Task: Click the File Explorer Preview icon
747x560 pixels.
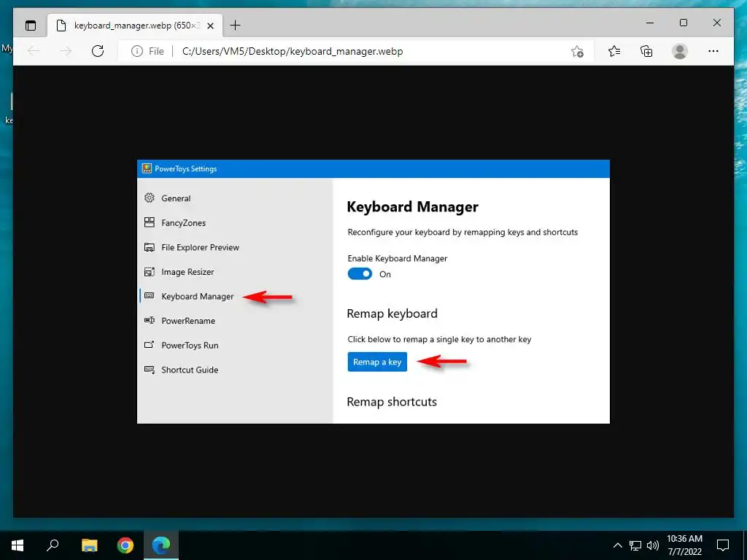Action: [149, 246]
